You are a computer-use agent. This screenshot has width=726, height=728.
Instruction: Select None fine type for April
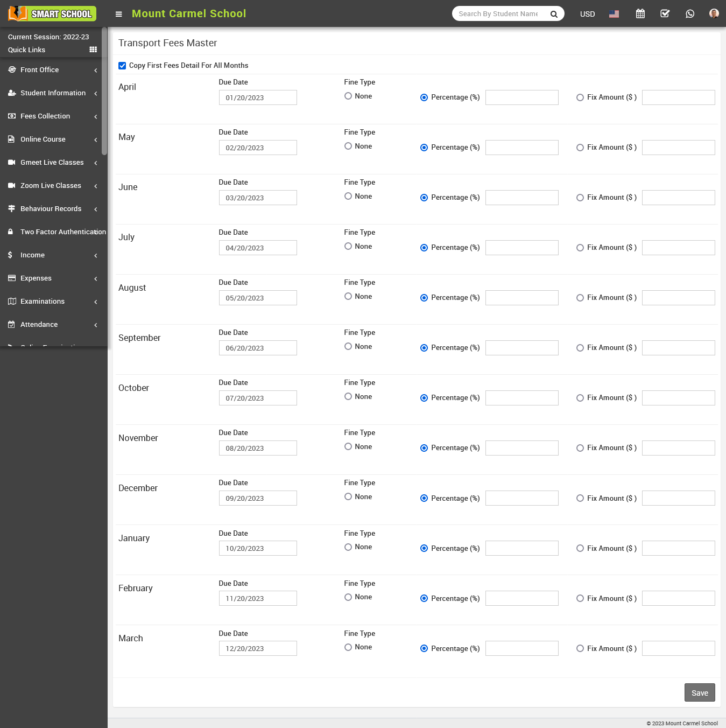pos(348,96)
